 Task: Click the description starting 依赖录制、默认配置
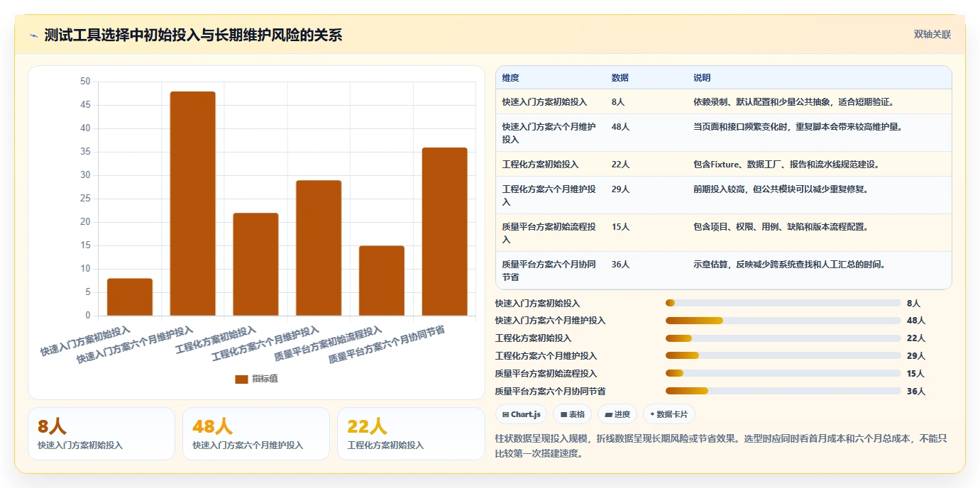coord(795,102)
